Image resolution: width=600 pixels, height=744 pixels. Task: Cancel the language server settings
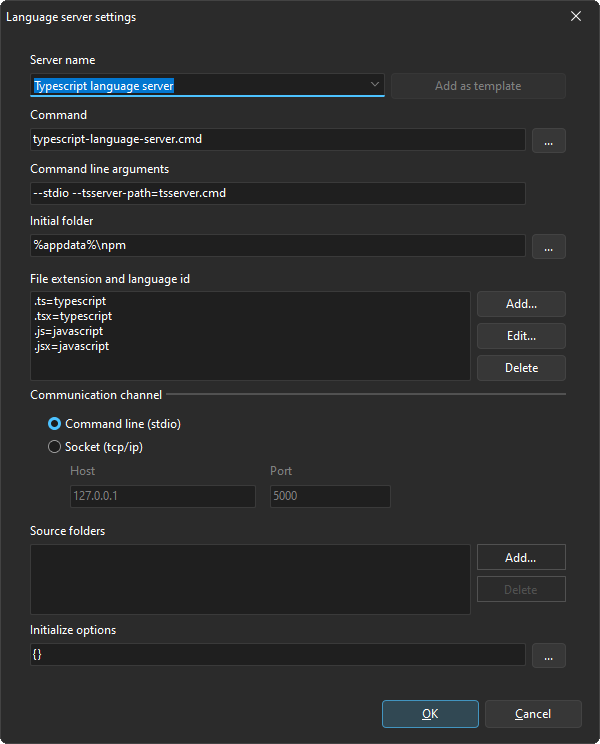coord(533,714)
